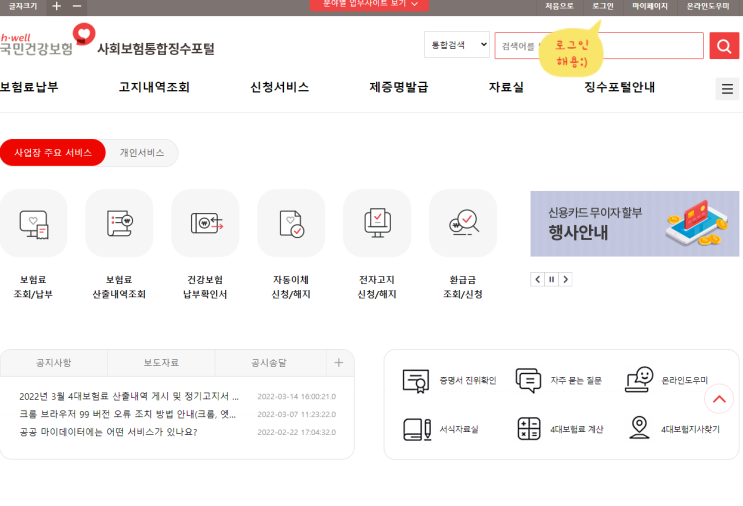
Task: Click the search keyword input field
Action: tap(599, 45)
